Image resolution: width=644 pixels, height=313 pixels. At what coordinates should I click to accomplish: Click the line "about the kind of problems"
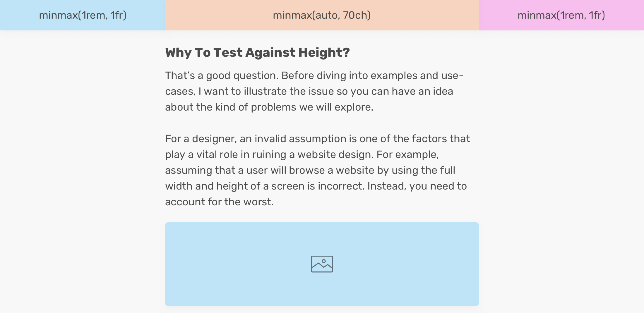269,107
